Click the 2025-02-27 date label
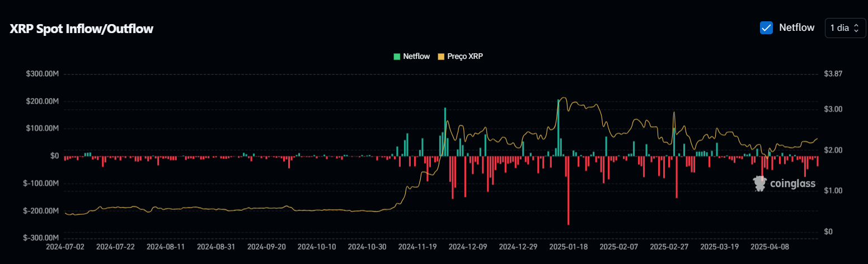The image size is (868, 264). 669,246
